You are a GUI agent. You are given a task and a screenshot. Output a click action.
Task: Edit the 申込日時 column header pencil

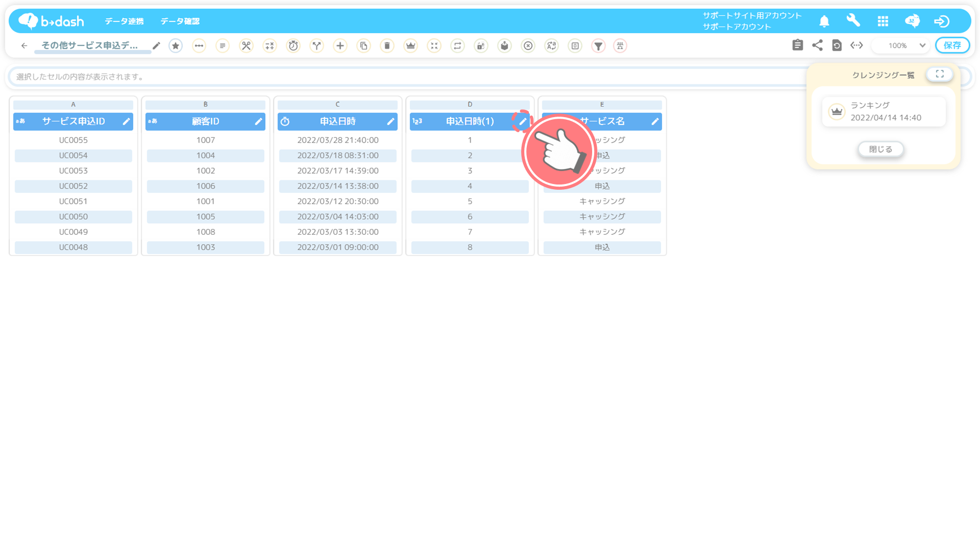coord(390,121)
